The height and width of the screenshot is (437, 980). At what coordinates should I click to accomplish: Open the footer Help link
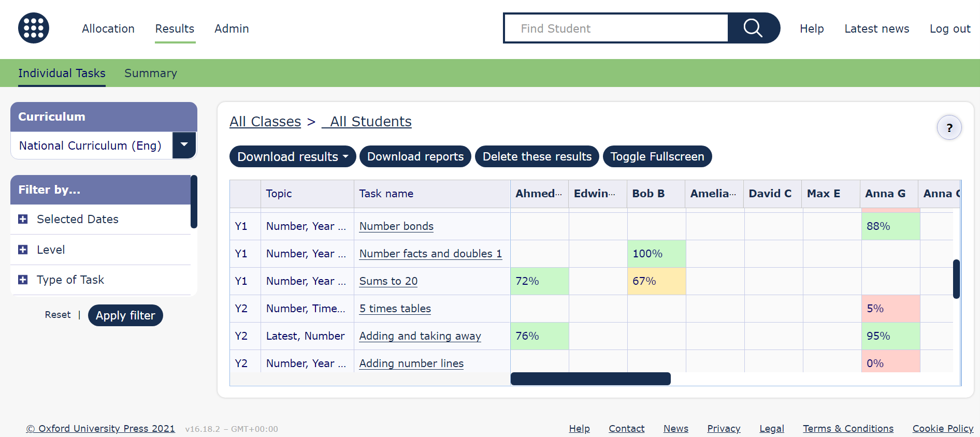pos(579,429)
